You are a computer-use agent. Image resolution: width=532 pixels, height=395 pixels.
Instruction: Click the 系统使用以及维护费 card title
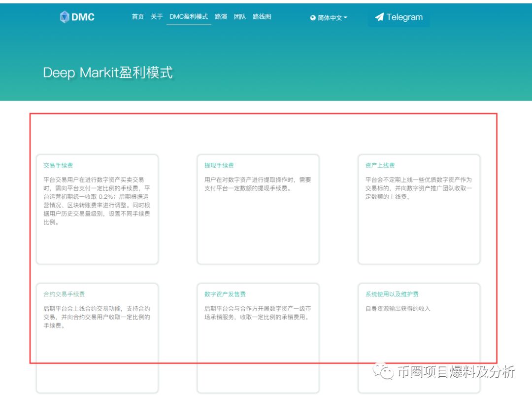(x=392, y=294)
